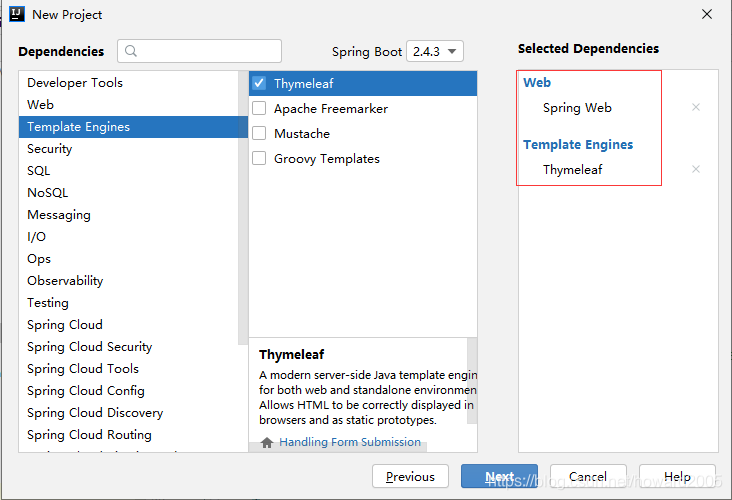
Task: Click the Apache Freemarker label
Action: click(x=331, y=109)
